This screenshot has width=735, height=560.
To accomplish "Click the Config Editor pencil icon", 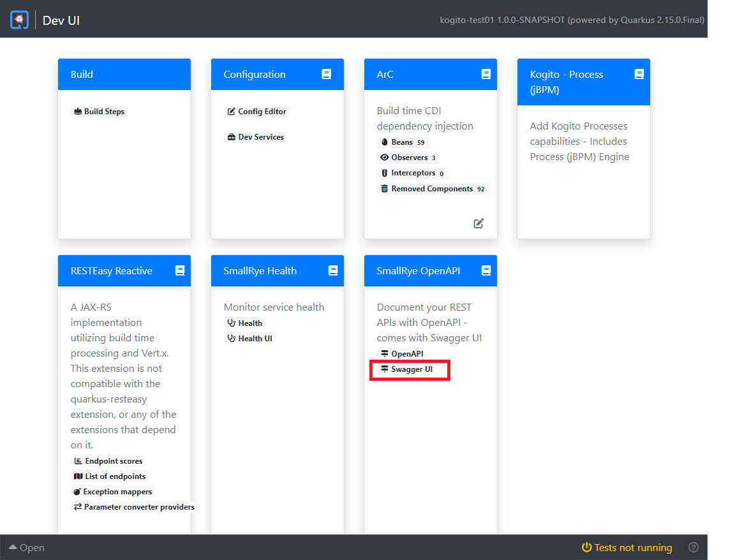I will click(x=231, y=112).
